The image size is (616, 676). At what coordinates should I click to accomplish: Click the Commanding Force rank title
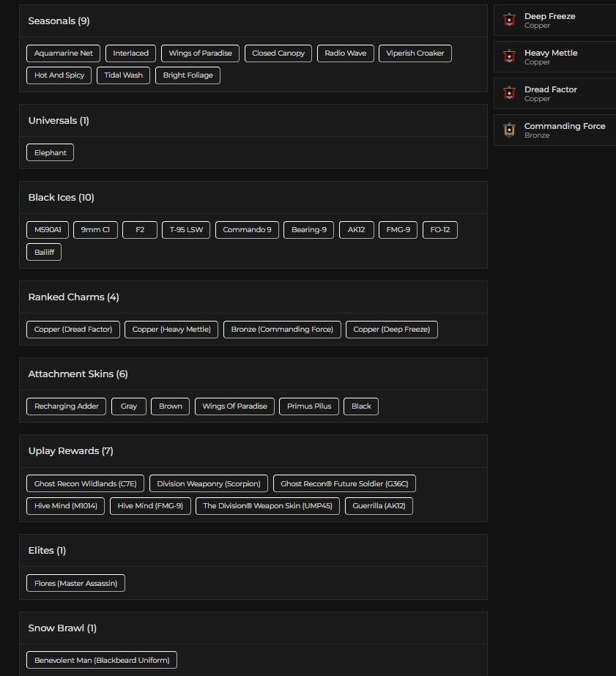[565, 126]
